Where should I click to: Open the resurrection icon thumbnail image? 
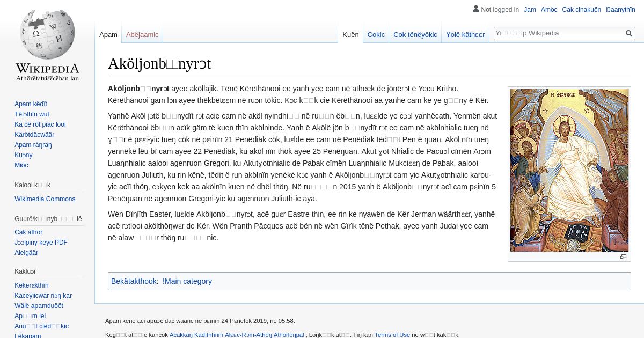(x=569, y=170)
